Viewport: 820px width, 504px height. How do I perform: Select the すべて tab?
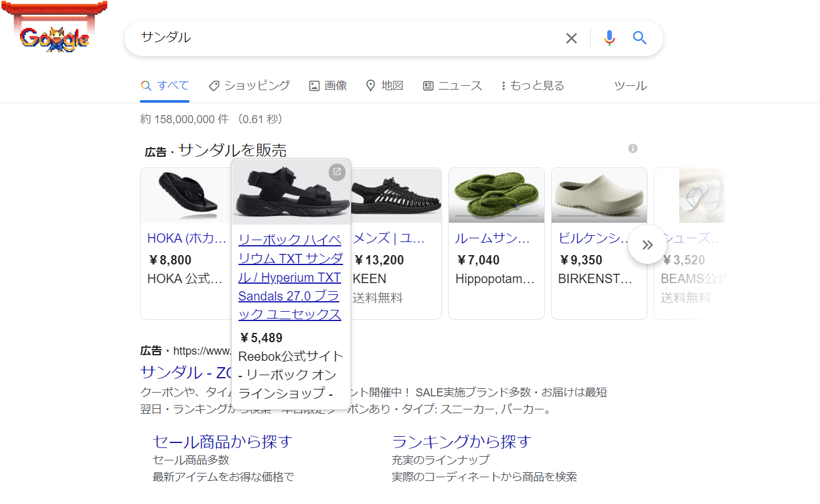[x=165, y=86]
